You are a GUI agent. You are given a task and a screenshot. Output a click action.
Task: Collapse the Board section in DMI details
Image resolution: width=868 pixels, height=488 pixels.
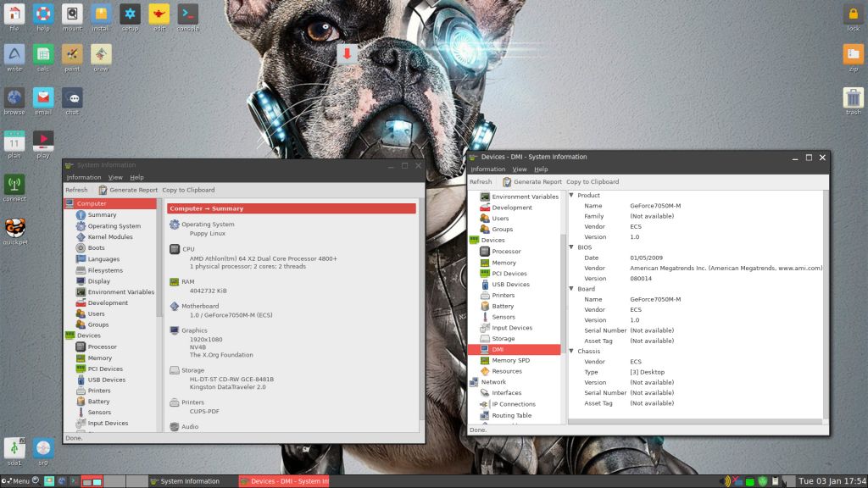[x=572, y=289]
